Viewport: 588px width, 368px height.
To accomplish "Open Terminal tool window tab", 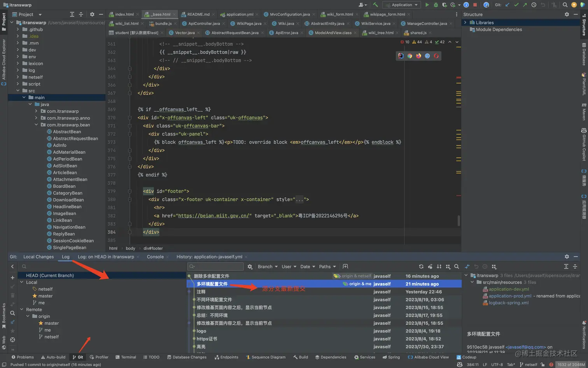I will point(126,357).
